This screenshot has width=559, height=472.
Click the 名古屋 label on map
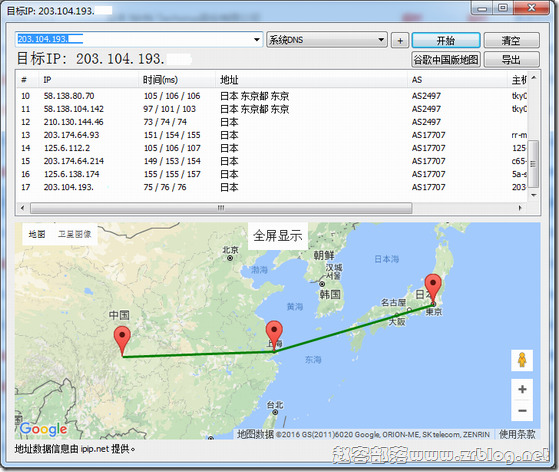(x=393, y=302)
